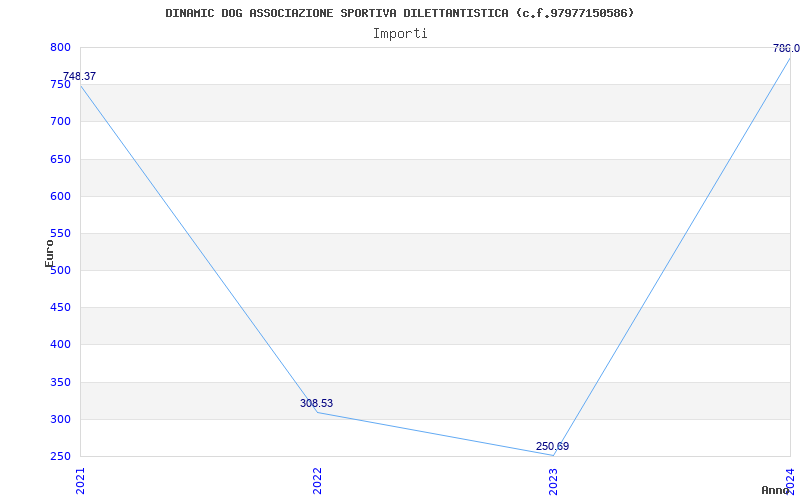Click the 2023 x-axis label
This screenshot has width=800, height=500.
[554, 481]
